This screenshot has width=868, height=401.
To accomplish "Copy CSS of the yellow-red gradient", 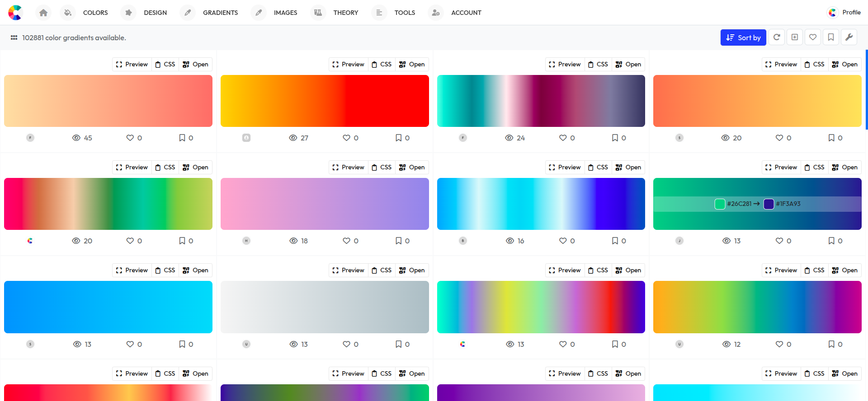I will tap(382, 64).
